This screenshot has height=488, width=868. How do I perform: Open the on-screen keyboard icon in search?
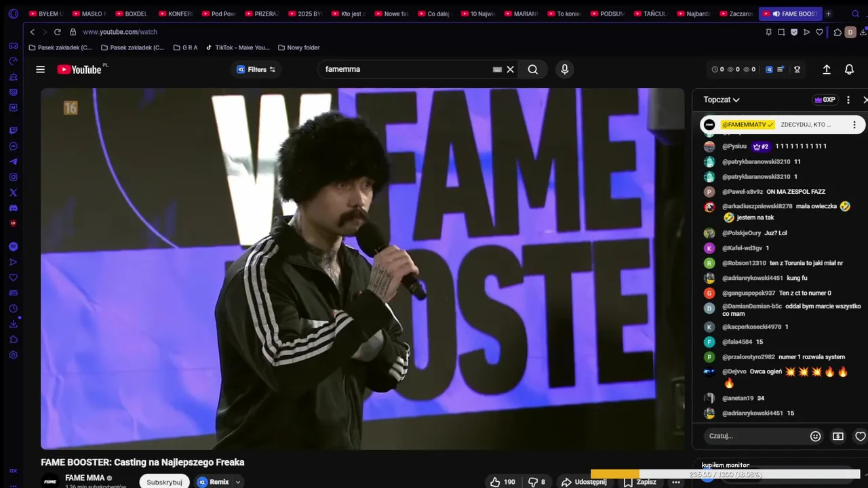(497, 69)
